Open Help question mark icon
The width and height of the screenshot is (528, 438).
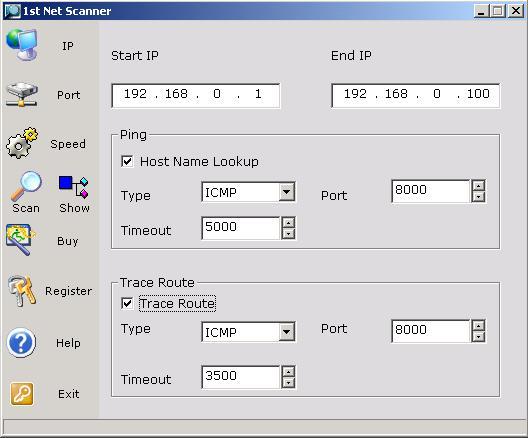click(x=21, y=343)
